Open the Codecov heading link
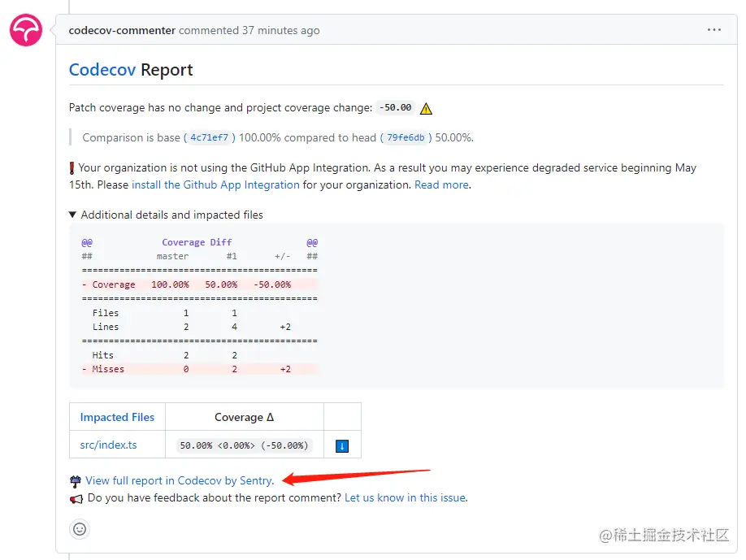The image size is (746, 560). (x=102, y=70)
